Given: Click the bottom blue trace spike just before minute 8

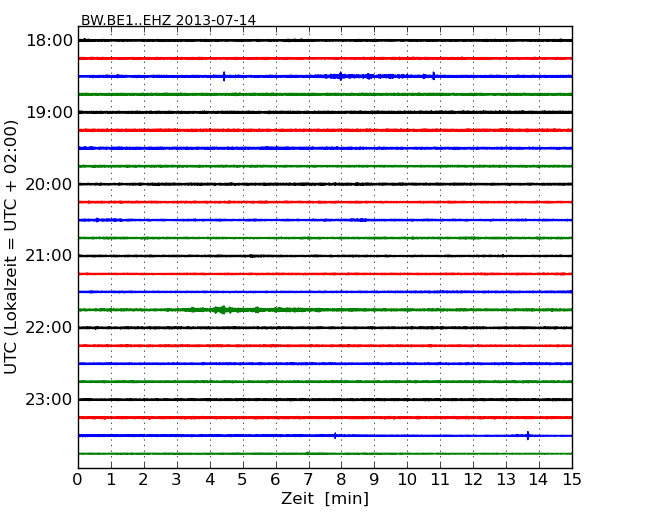Looking at the screenshot, I should point(335,435).
